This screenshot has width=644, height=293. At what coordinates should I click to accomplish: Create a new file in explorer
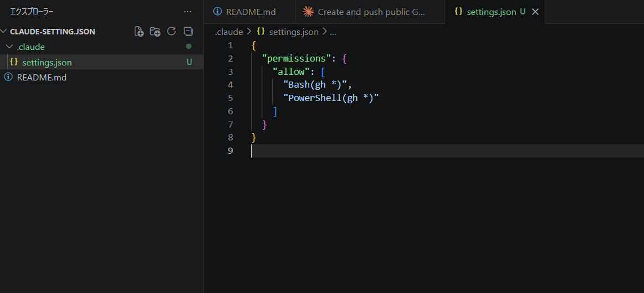pos(139,31)
